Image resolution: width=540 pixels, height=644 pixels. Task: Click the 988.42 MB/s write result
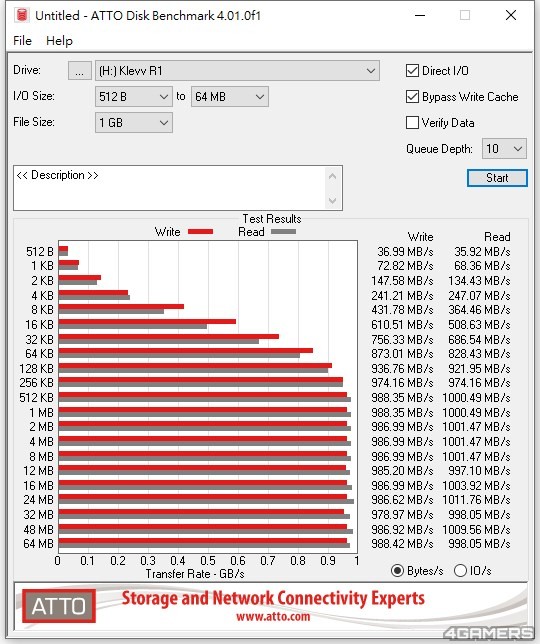click(402, 544)
